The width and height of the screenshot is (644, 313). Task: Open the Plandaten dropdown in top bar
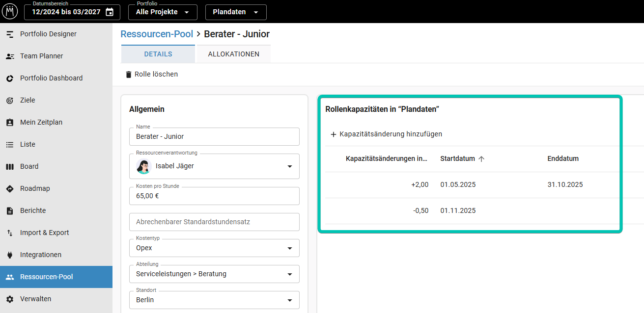coord(236,12)
